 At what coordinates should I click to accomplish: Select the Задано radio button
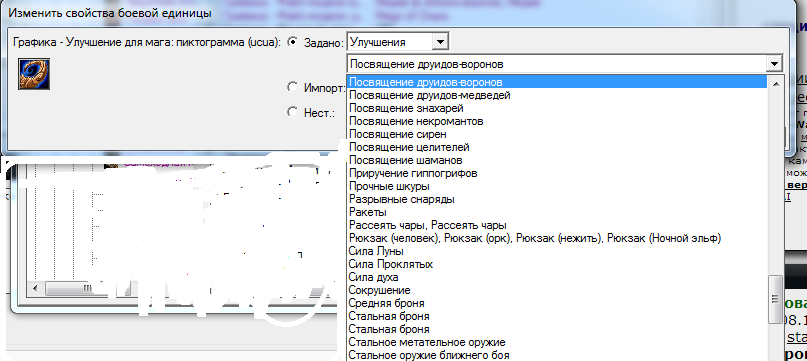tap(293, 42)
